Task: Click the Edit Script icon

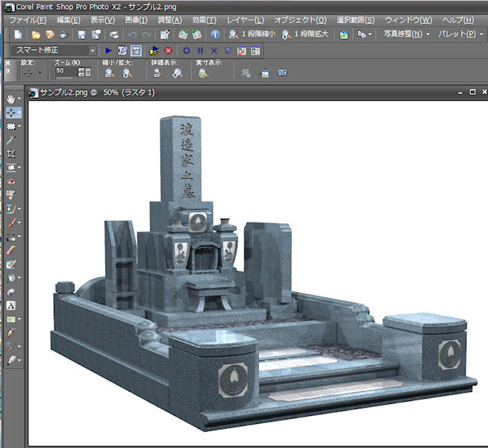Action: point(122,51)
